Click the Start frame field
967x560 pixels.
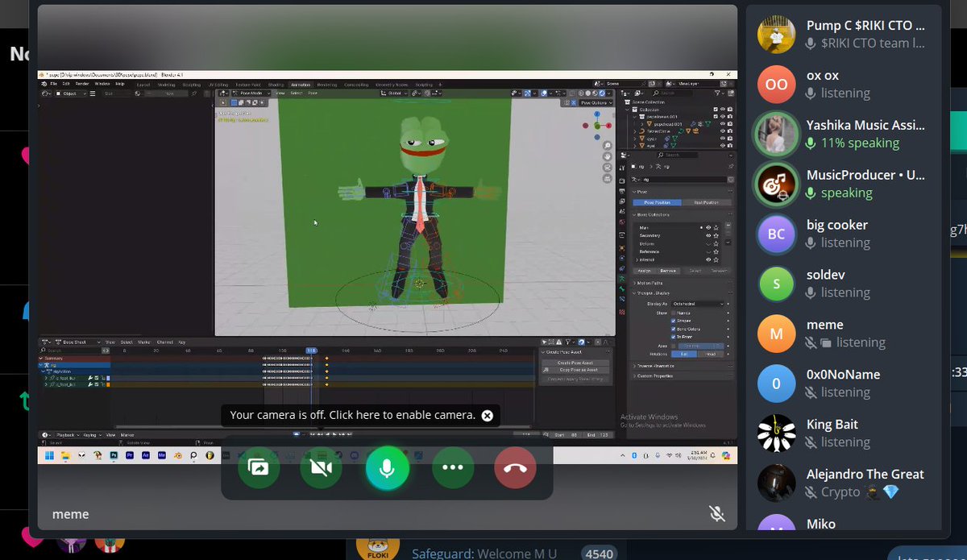point(567,435)
